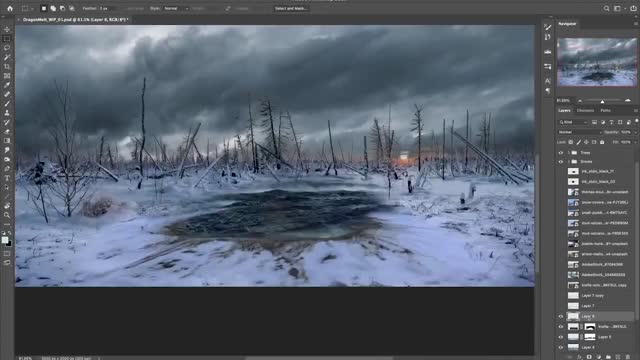Open the marquee Style dropdown
The image size is (640, 360).
click(x=176, y=8)
